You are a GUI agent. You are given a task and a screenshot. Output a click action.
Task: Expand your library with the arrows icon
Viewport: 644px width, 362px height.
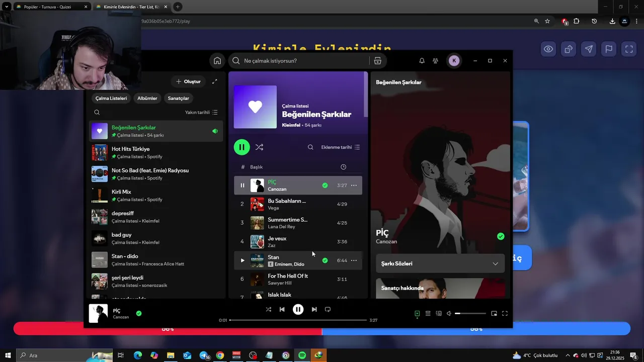tap(215, 81)
